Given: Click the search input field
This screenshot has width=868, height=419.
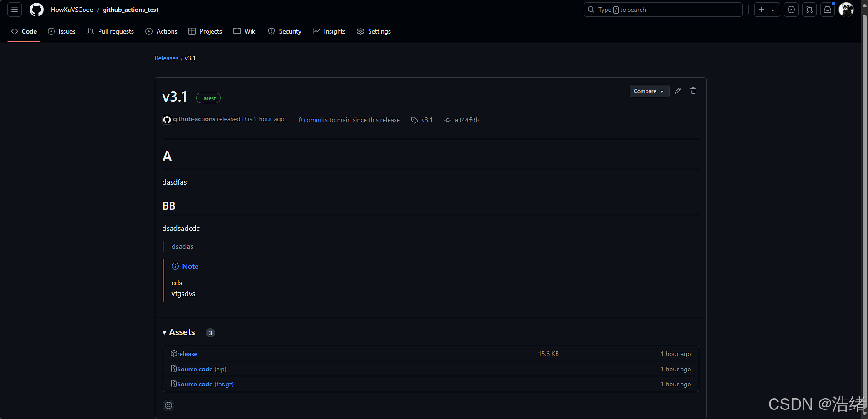Looking at the screenshot, I should tap(663, 10).
